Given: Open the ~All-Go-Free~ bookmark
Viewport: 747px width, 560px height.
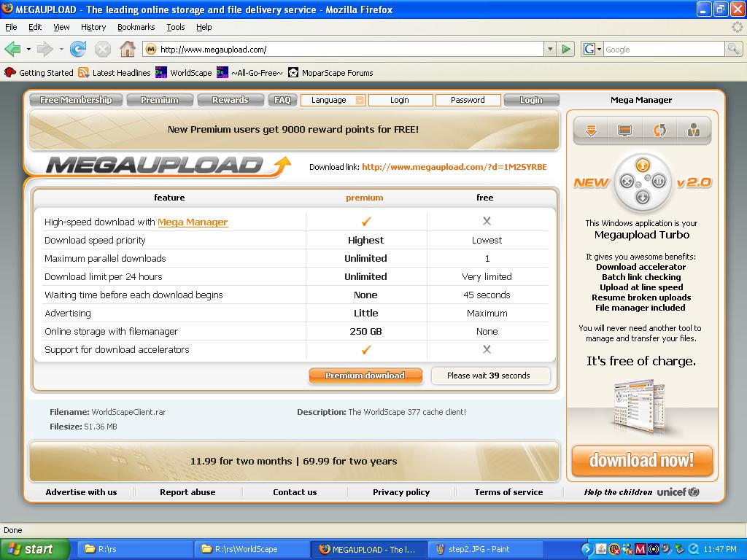Looking at the screenshot, I should point(249,72).
